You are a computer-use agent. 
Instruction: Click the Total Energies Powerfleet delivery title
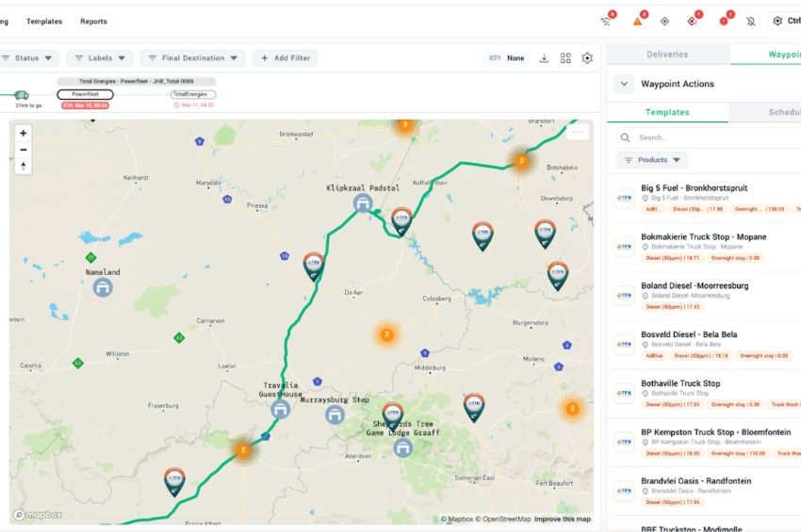(137, 81)
